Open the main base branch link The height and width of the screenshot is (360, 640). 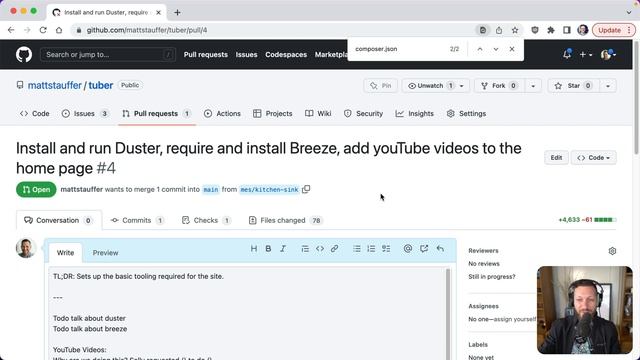pyautogui.click(x=211, y=189)
